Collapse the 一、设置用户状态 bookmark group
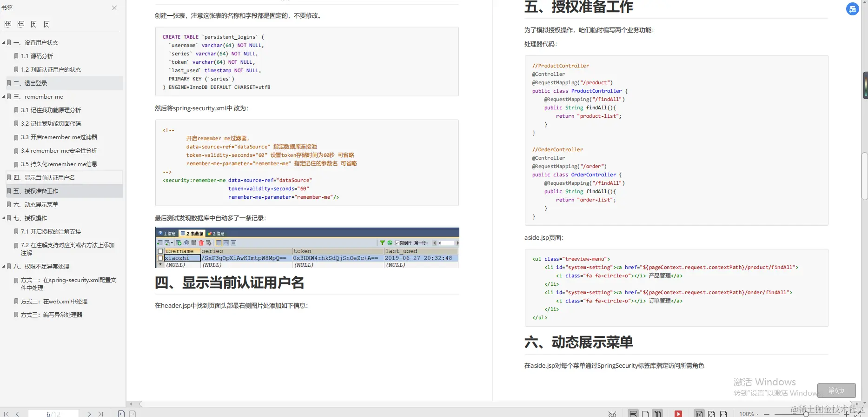The height and width of the screenshot is (417, 868). tap(3, 42)
